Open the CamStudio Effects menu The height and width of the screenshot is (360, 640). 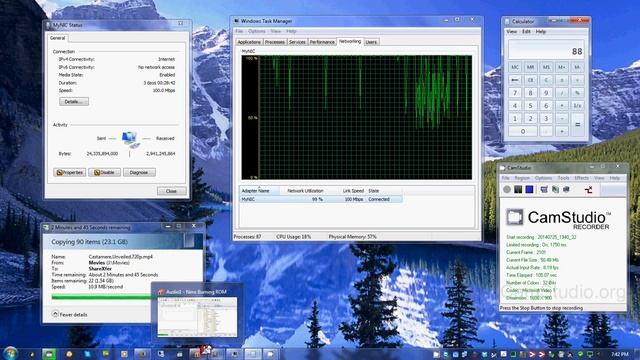[x=581, y=178]
